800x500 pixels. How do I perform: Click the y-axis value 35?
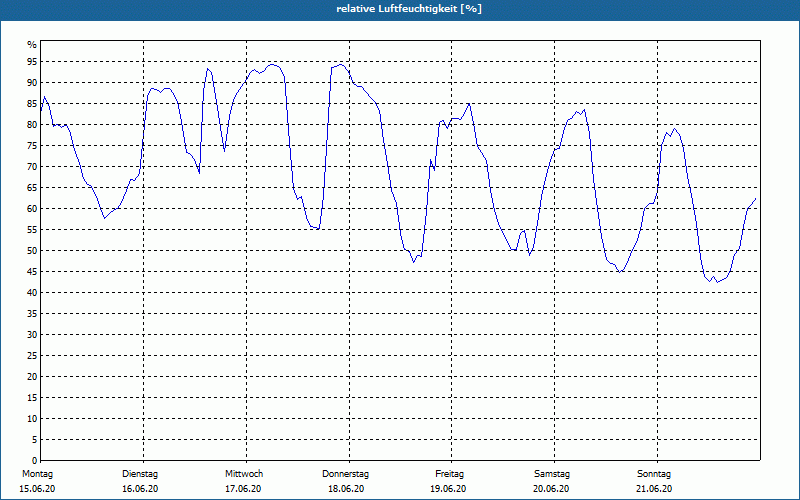pyautogui.click(x=32, y=314)
